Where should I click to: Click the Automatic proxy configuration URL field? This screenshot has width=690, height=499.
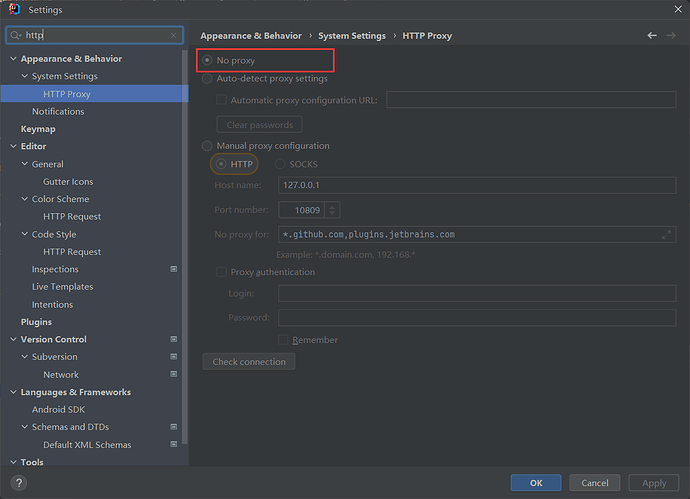coord(531,99)
